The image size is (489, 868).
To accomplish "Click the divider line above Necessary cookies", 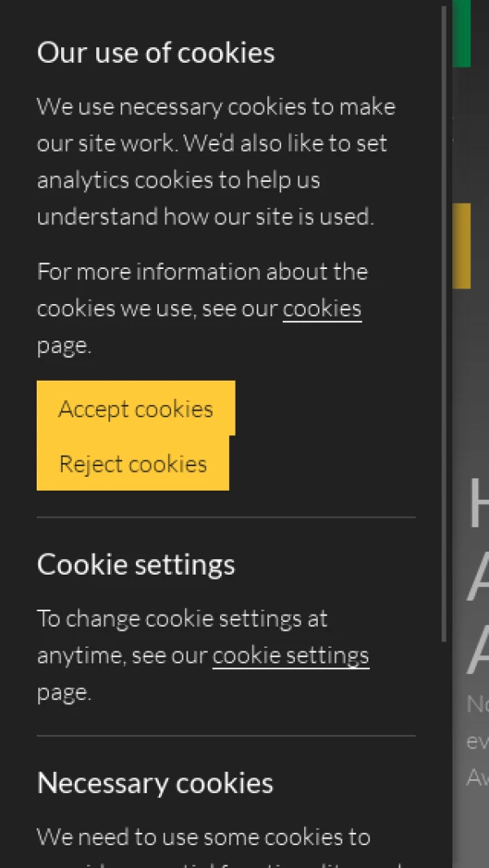I will (226, 736).
